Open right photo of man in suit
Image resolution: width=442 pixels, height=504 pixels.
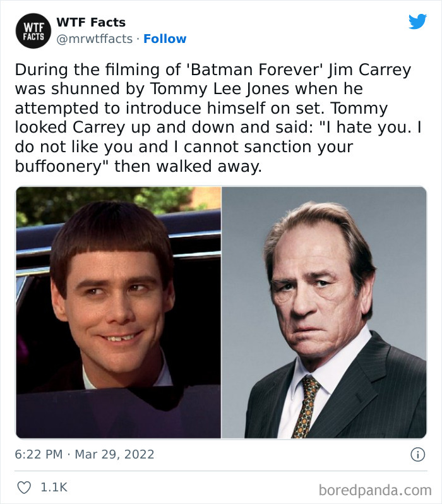324,312
